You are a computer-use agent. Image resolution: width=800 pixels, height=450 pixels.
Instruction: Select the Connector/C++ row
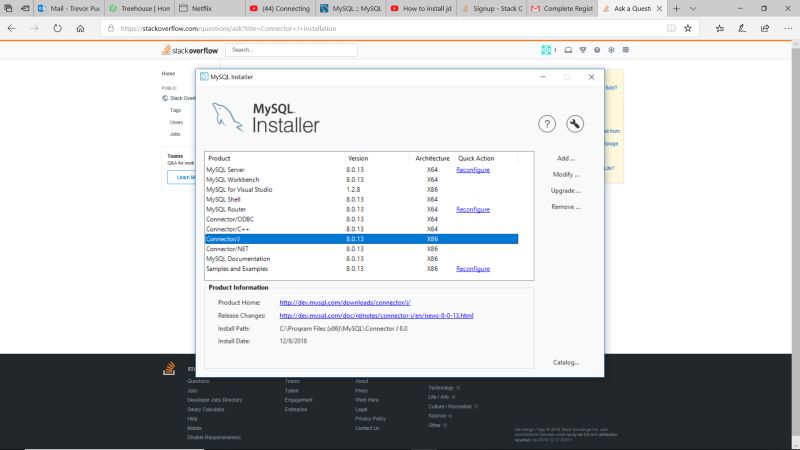click(x=361, y=229)
